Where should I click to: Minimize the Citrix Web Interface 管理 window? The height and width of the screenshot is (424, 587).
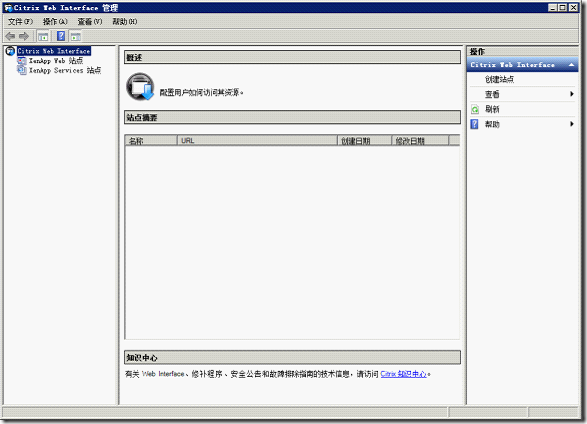tap(553, 7)
